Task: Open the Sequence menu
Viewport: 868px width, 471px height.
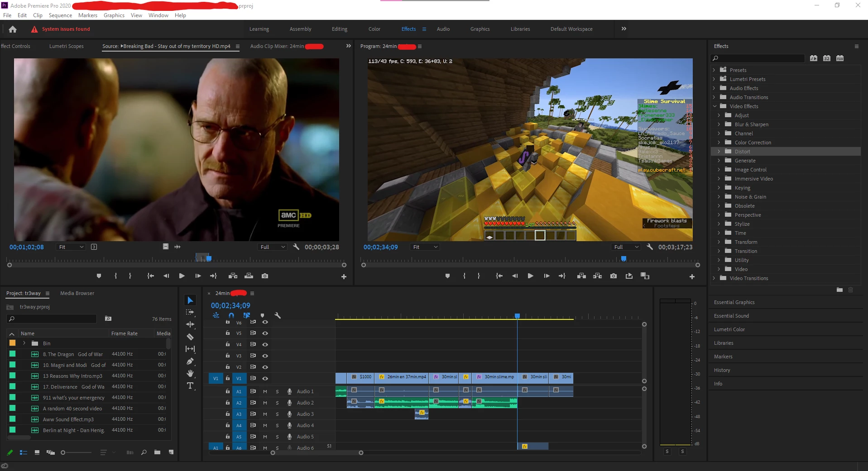Action: click(x=60, y=15)
